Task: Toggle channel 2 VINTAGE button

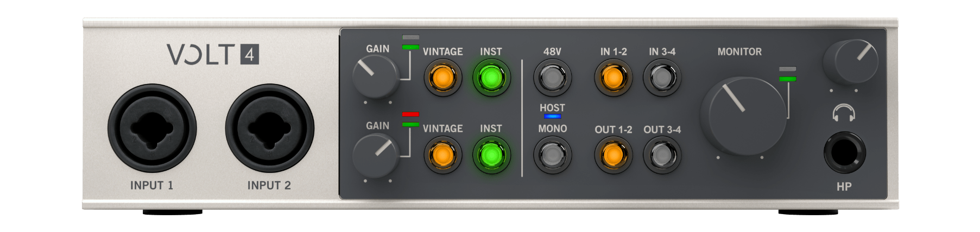Action: pos(442,155)
